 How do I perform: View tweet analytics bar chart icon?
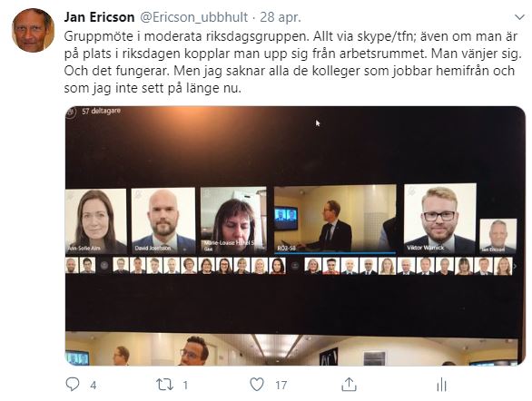[x=441, y=385]
